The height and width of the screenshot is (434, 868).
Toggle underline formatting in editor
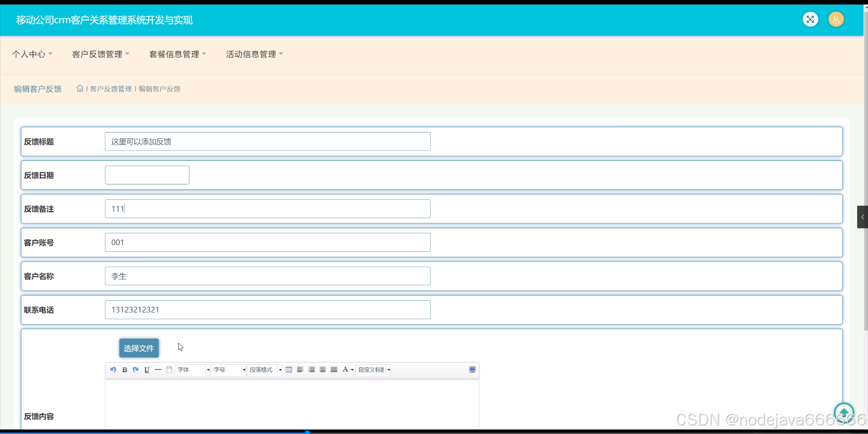[x=147, y=370]
